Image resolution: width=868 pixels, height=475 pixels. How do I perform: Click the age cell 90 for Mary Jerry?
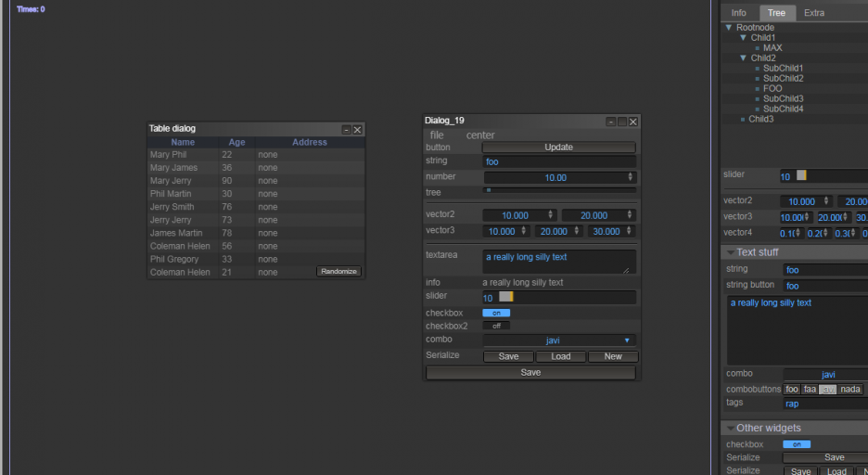click(x=236, y=181)
